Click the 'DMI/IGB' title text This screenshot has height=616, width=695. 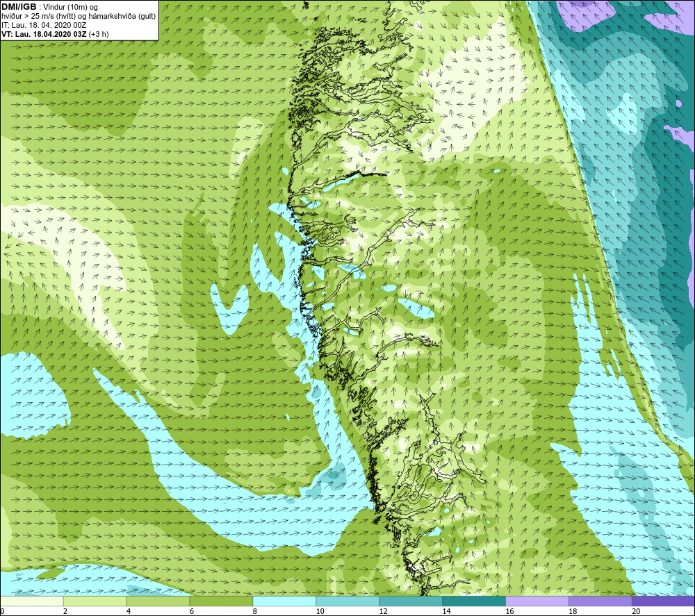(19, 7)
